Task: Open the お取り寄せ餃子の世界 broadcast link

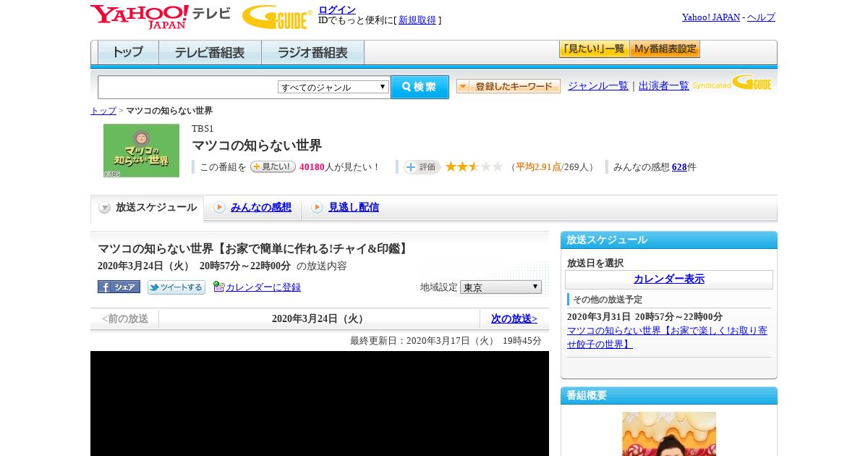Action: tap(667, 337)
